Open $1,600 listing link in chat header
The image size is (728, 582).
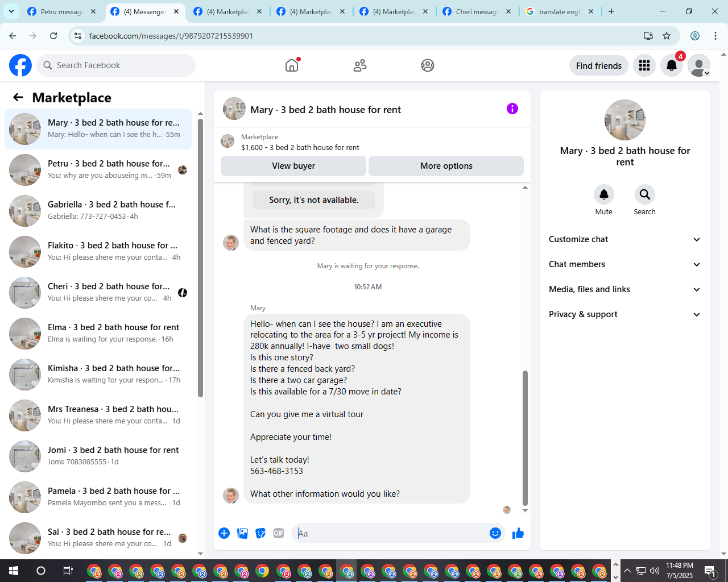pyautogui.click(x=300, y=147)
